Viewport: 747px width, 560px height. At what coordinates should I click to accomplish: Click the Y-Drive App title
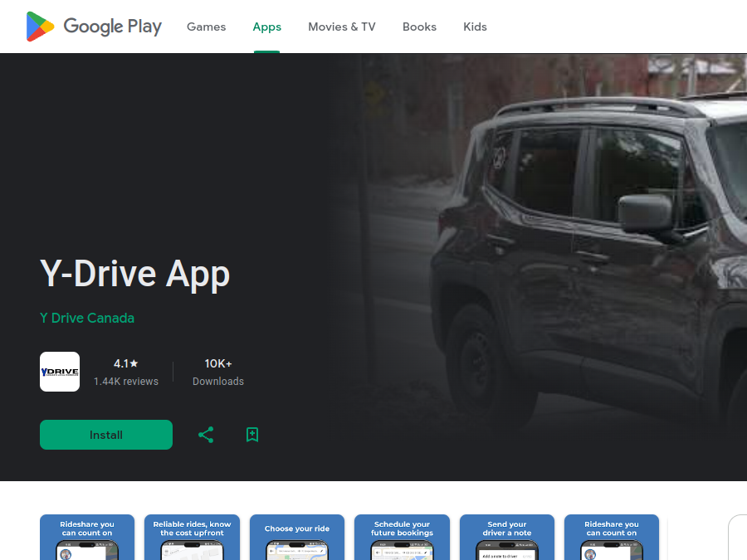(x=134, y=275)
